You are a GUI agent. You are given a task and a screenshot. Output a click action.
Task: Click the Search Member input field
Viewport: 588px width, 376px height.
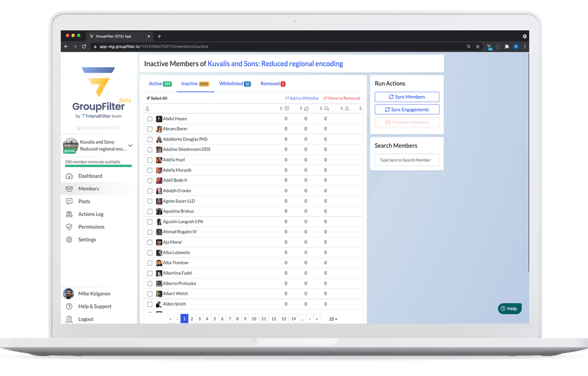407,160
